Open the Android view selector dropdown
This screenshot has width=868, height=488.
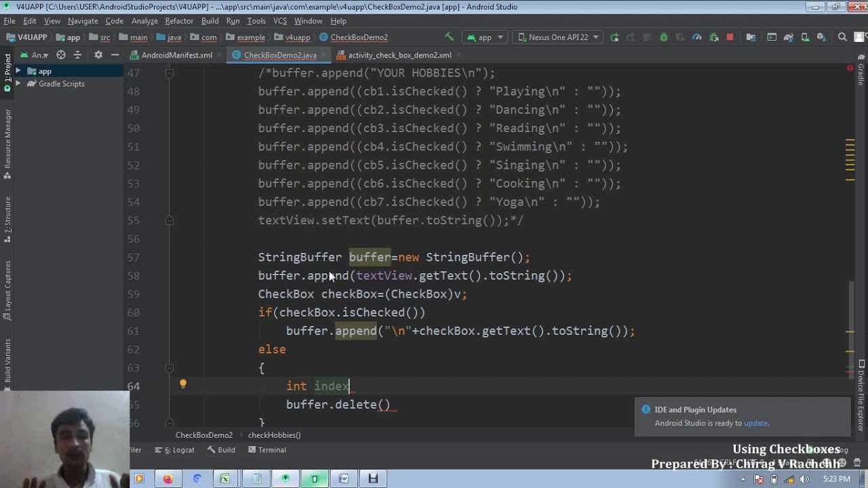[34, 55]
